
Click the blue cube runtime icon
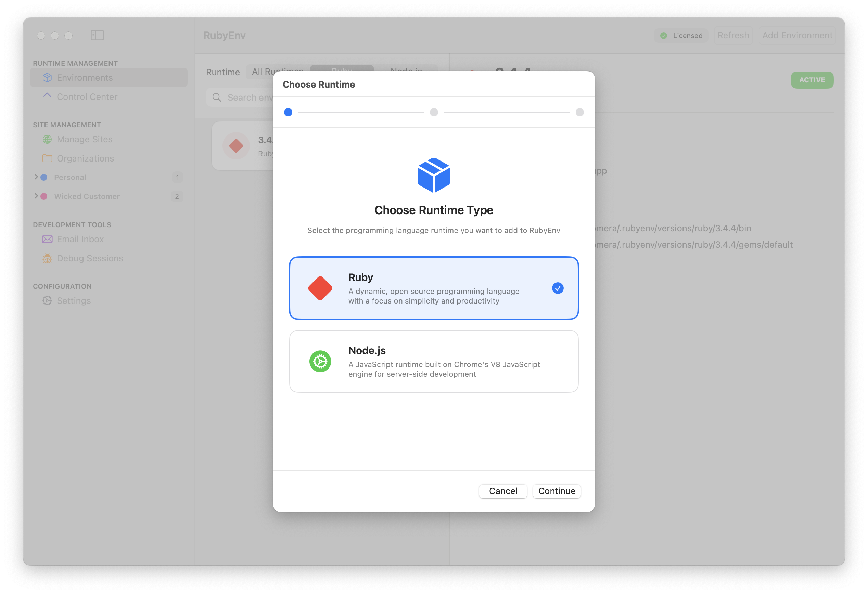pos(434,175)
